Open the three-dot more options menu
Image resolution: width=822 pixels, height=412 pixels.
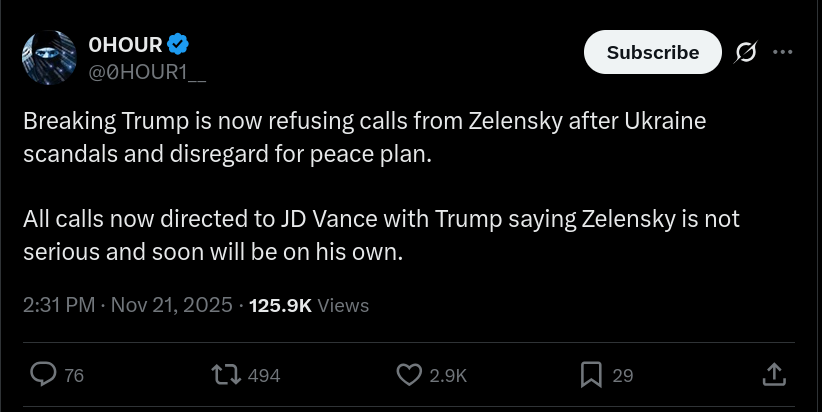pyautogui.click(x=784, y=52)
